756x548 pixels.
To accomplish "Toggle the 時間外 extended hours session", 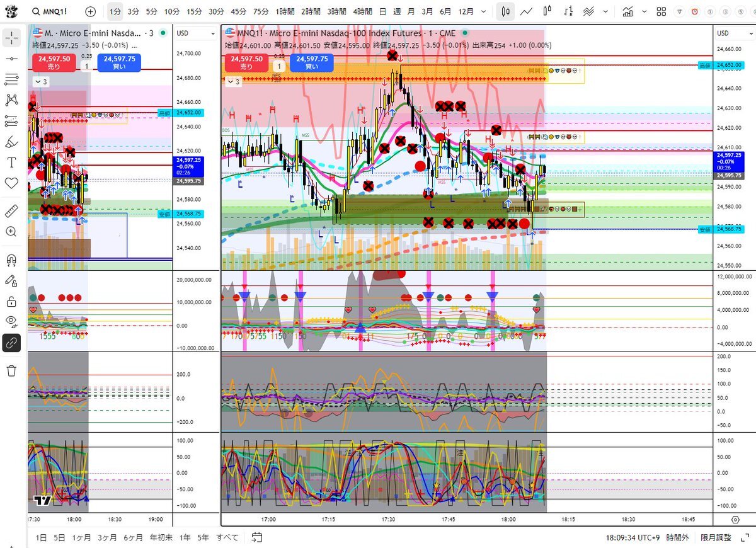I will pyautogui.click(x=677, y=537).
